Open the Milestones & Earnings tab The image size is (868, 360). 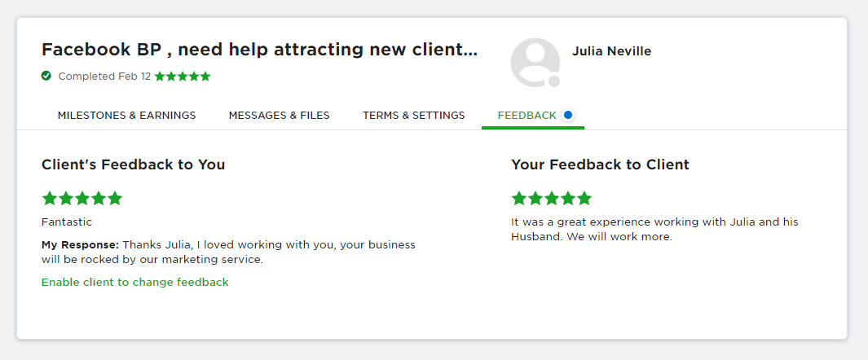[x=126, y=116]
